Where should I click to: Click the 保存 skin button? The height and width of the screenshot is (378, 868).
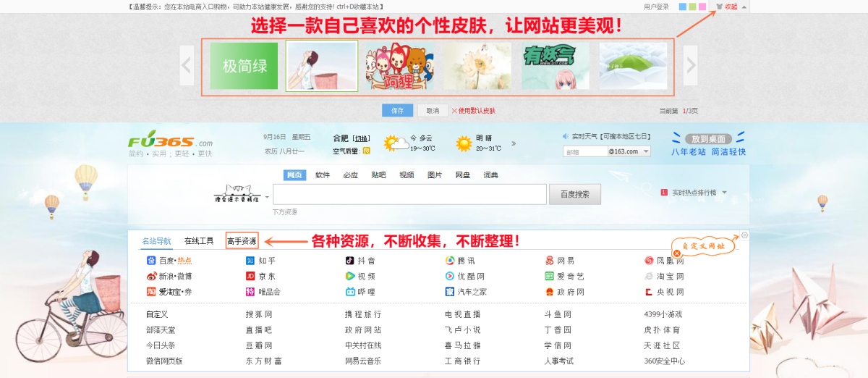point(397,111)
